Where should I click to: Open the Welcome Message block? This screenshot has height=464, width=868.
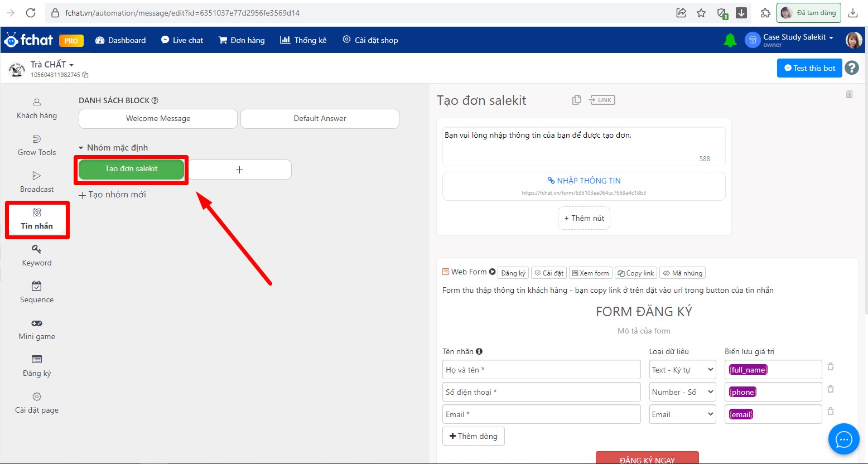click(x=158, y=118)
